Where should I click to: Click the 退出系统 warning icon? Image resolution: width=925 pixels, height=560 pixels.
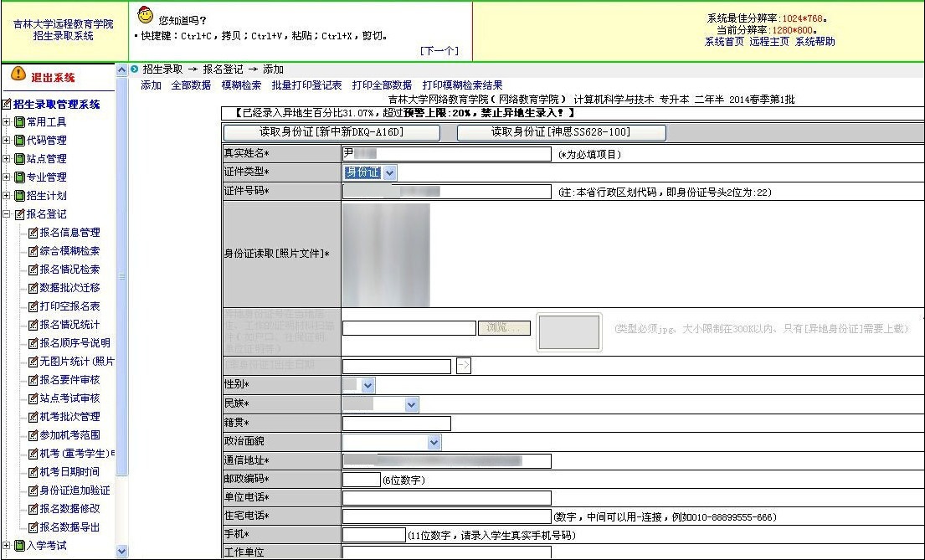(x=18, y=74)
